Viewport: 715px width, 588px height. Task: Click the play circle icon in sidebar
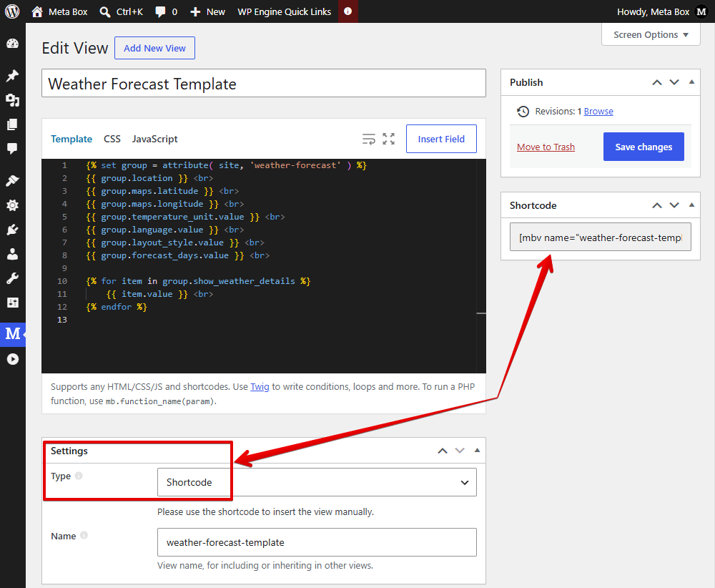(12, 360)
